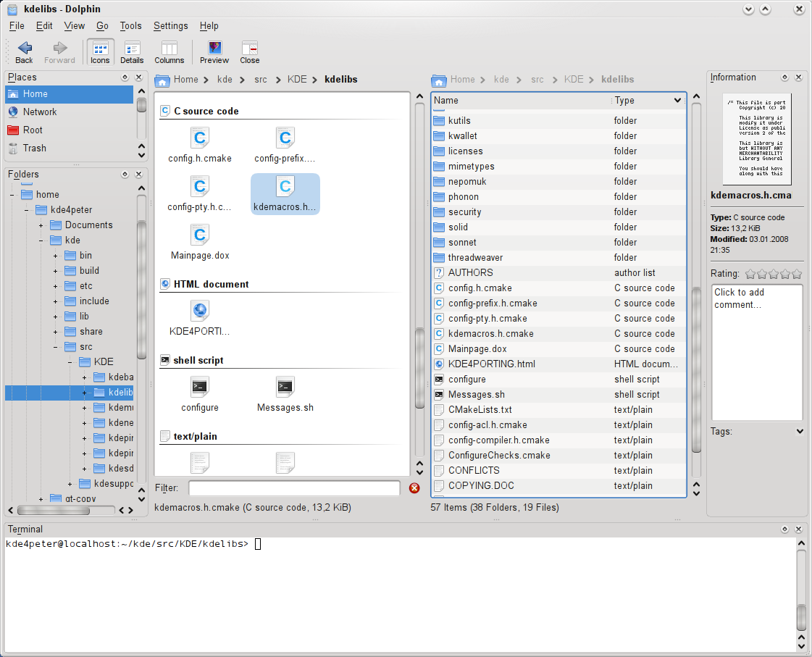Close the split view with Close
The image size is (812, 657).
pyautogui.click(x=250, y=52)
